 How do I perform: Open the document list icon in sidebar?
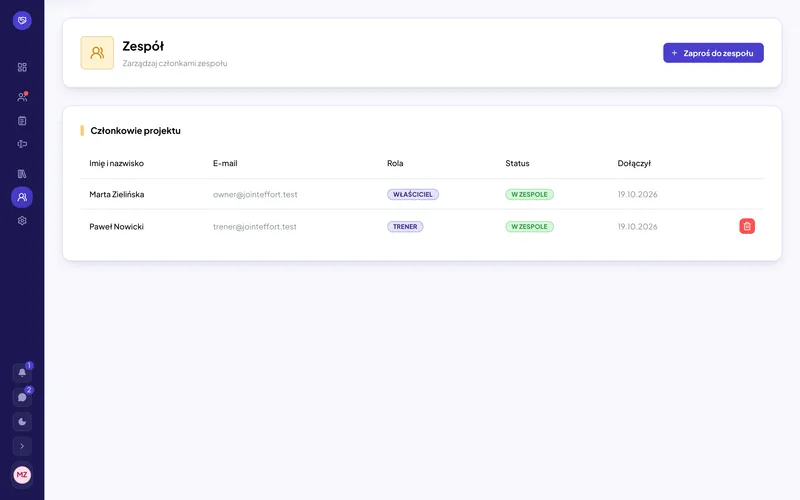(22, 121)
